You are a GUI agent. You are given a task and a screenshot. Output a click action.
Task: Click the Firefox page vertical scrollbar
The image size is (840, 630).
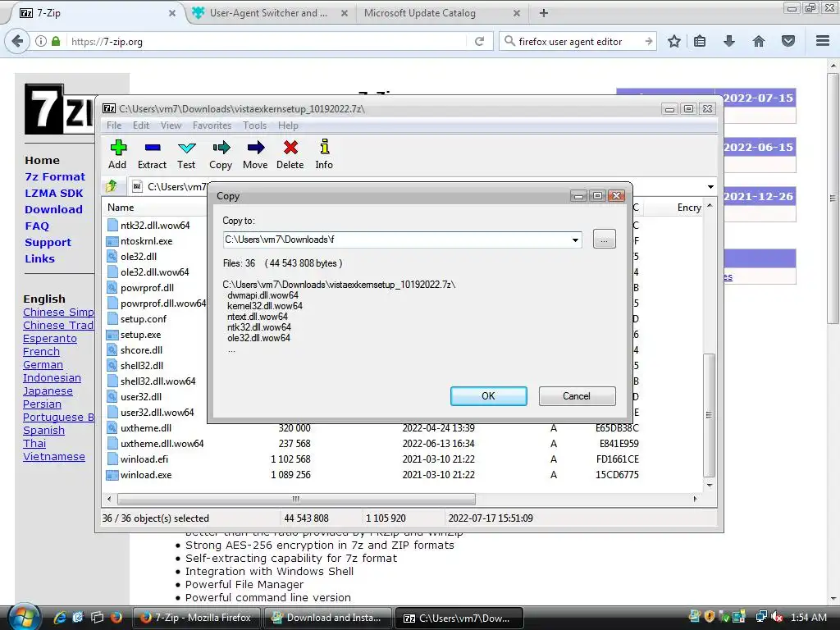(x=833, y=199)
